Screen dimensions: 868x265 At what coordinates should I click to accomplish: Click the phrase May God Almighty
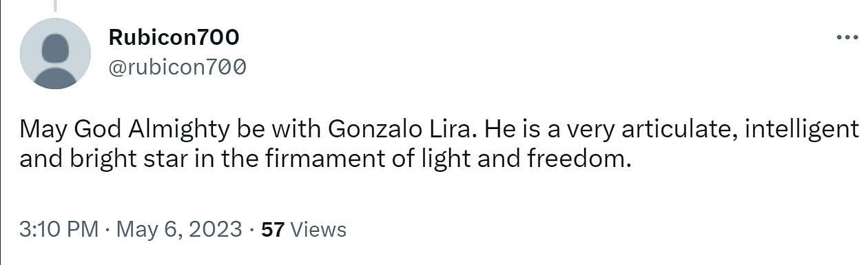pyautogui.click(x=108, y=128)
